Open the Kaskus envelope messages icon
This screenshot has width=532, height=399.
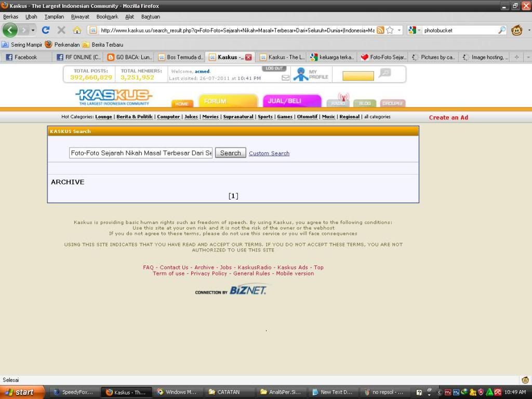click(x=286, y=78)
